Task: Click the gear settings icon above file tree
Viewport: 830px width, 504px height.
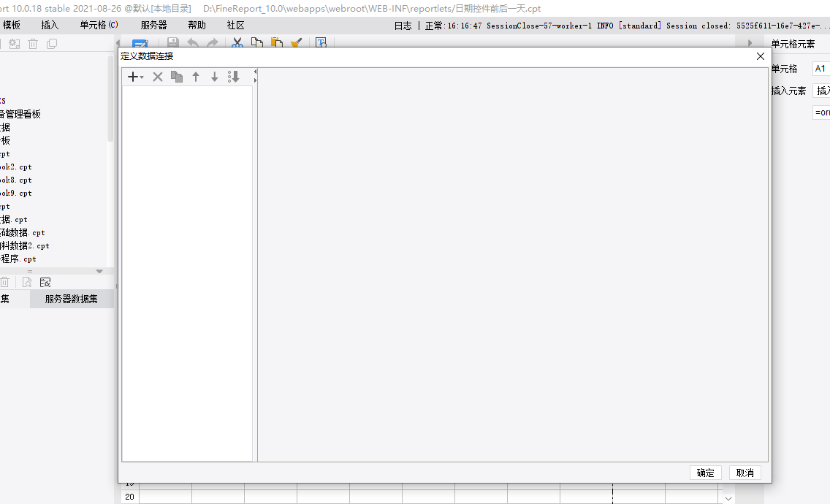Action: (15, 44)
